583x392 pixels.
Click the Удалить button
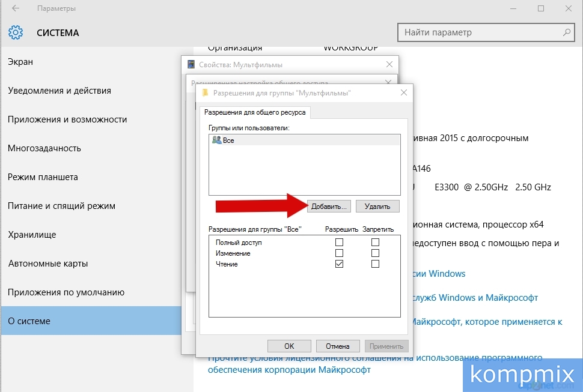click(x=377, y=207)
